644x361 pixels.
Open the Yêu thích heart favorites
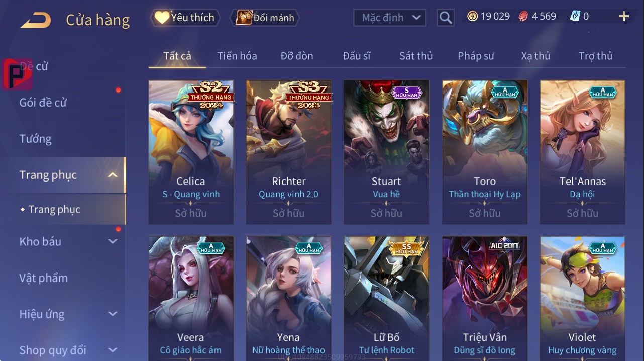(184, 17)
